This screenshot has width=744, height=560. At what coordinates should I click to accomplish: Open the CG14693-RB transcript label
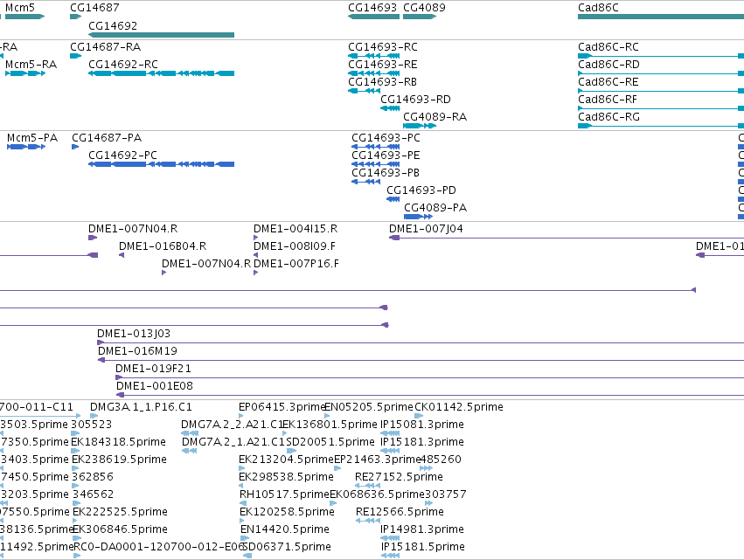point(382,82)
